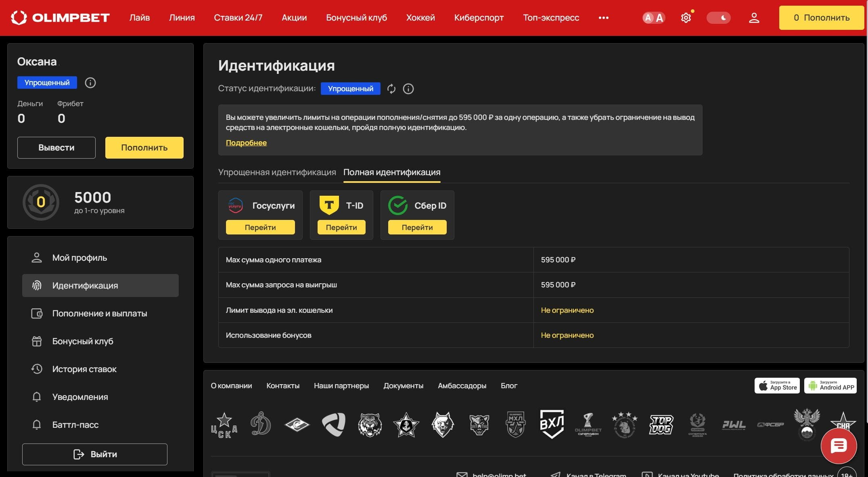Image resolution: width=868 pixels, height=477 pixels.
Task: Click Вывести button in balance card
Action: (56, 148)
